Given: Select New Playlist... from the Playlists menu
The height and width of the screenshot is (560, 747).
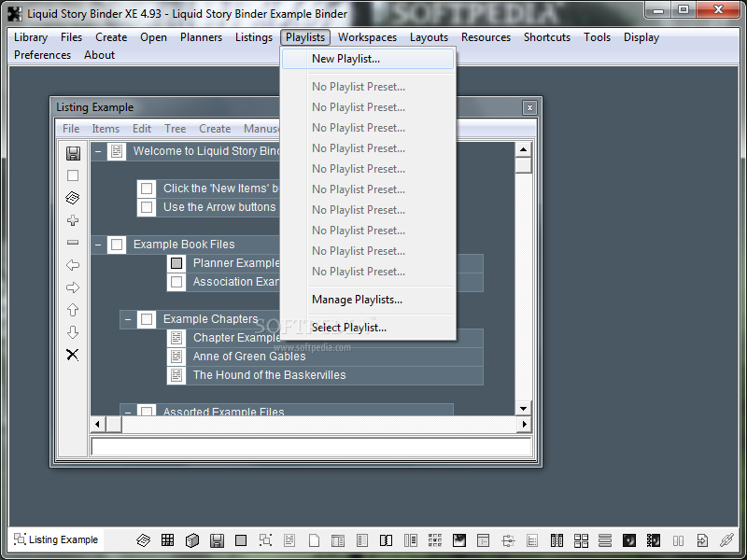Looking at the screenshot, I should (368, 59).
